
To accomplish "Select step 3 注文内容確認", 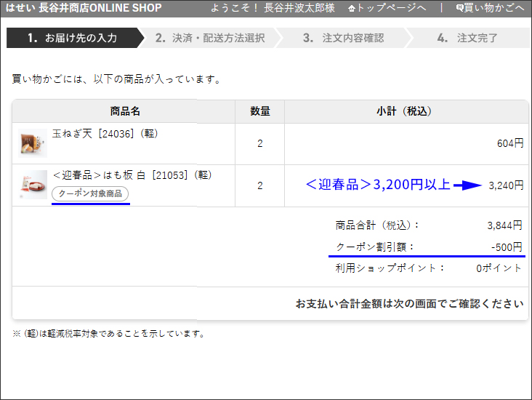I will (343, 38).
